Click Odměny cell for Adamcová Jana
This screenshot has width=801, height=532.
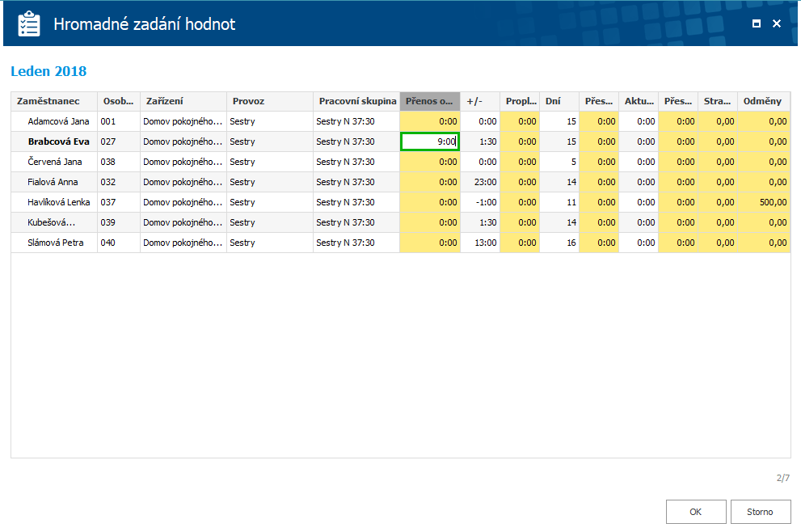tap(764, 121)
